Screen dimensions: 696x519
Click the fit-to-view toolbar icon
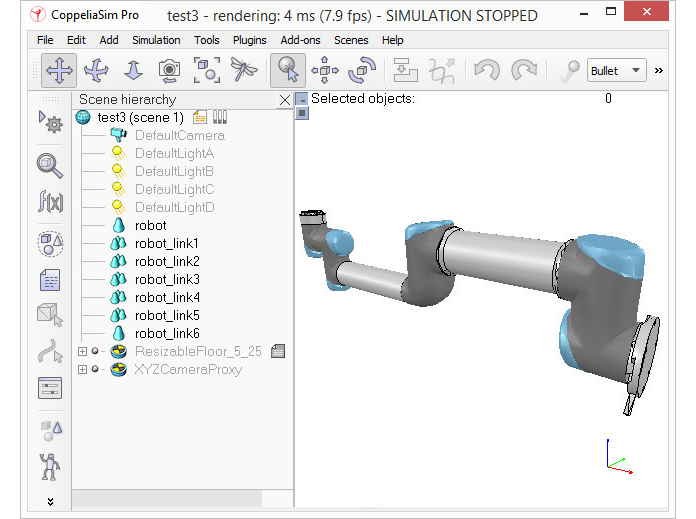pos(207,70)
